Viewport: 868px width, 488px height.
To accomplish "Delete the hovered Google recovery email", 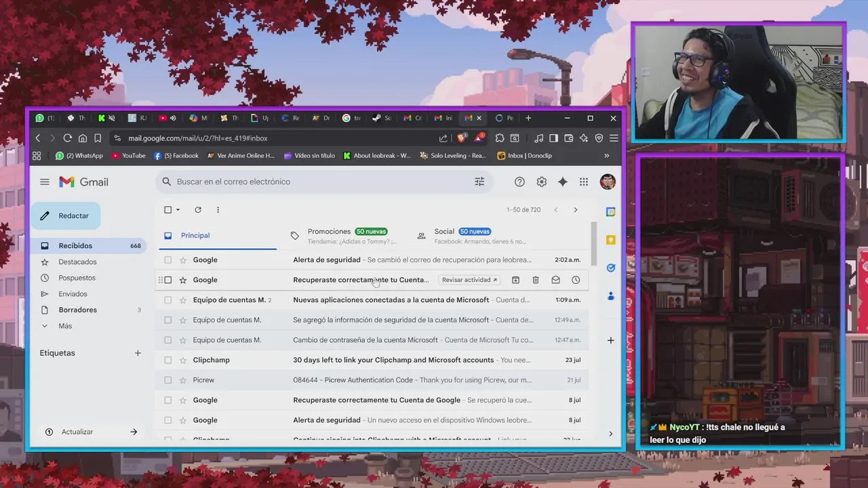I will pyautogui.click(x=536, y=280).
